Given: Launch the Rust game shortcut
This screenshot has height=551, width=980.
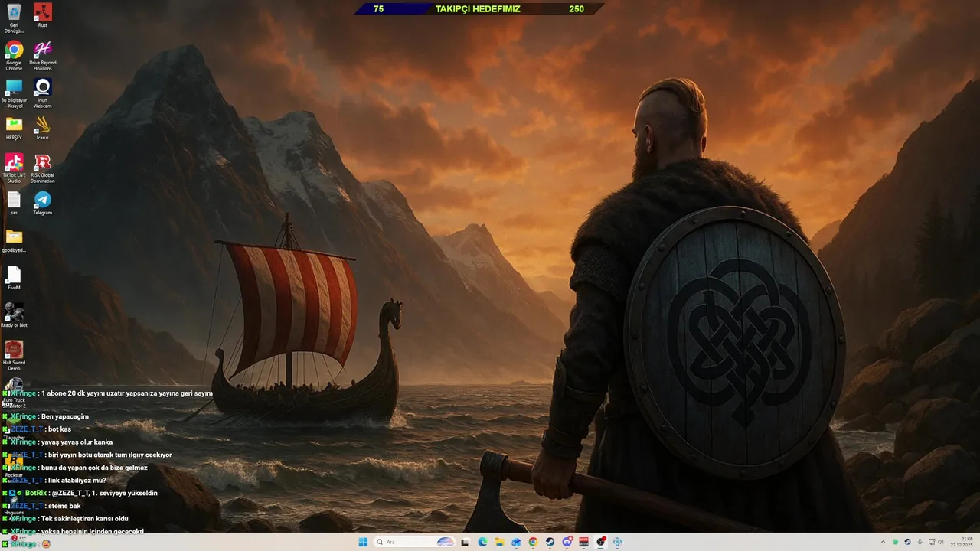Looking at the screenshot, I should tap(43, 15).
